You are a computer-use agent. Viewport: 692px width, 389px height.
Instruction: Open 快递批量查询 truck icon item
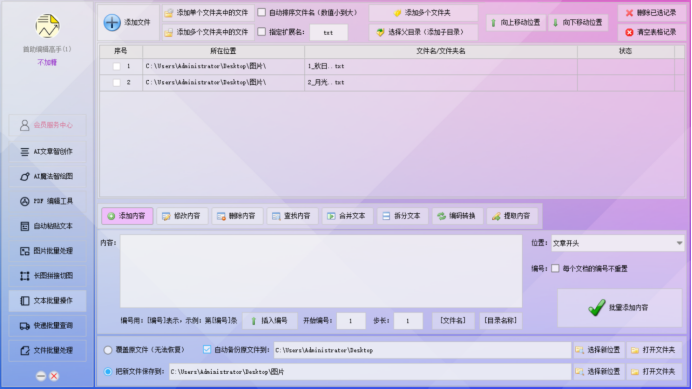[47, 325]
